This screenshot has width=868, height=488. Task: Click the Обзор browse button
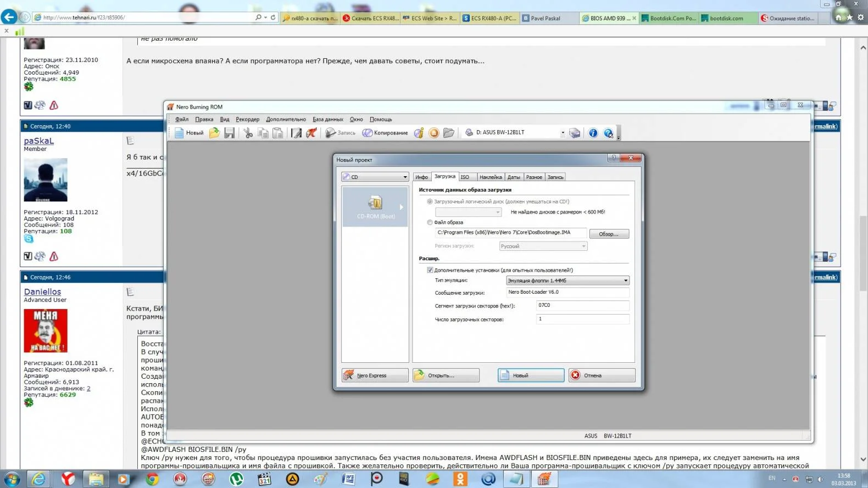pos(609,234)
